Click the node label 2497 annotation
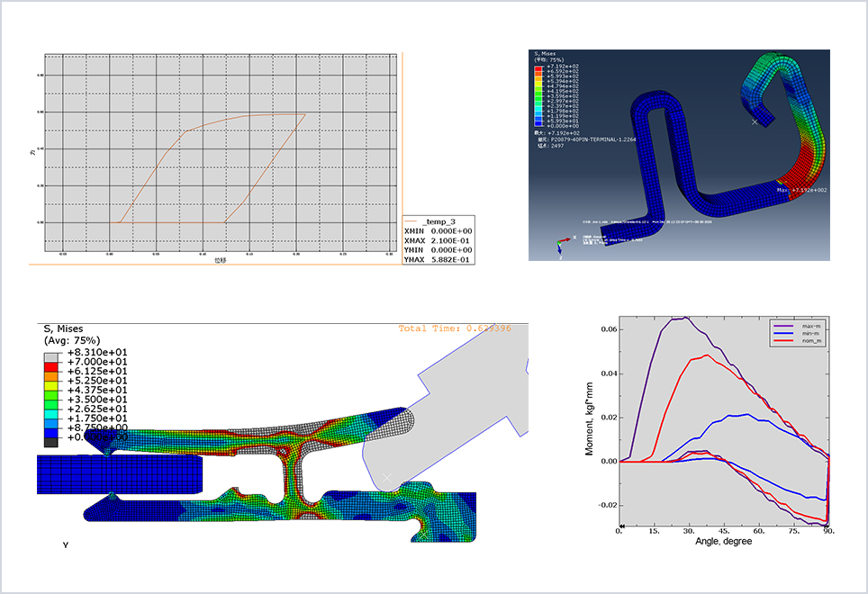 tap(550, 146)
